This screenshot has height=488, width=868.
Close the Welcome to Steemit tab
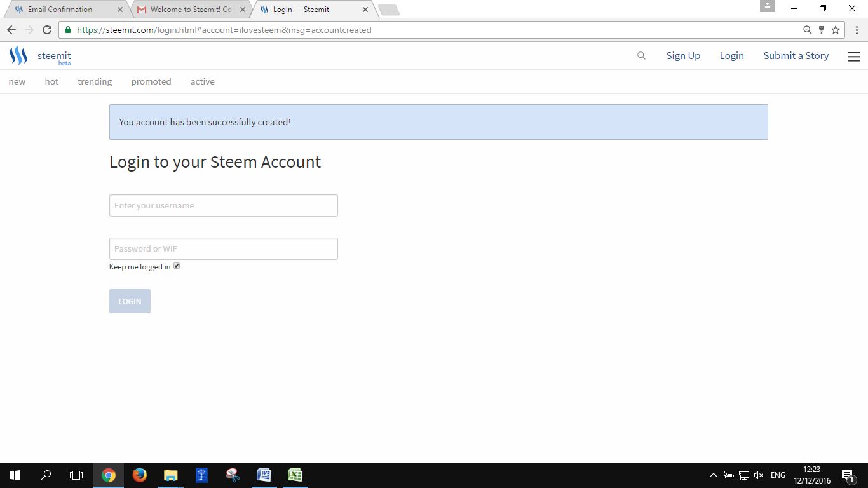pyautogui.click(x=242, y=10)
